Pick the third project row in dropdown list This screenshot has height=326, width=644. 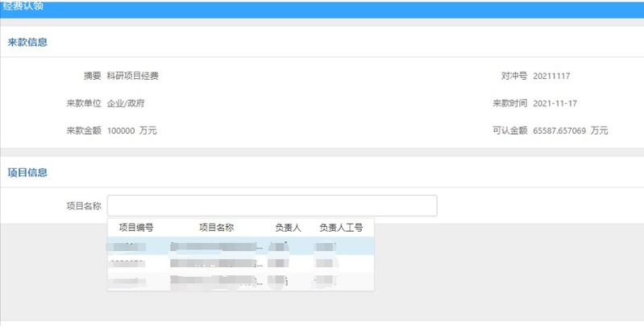pos(239,281)
